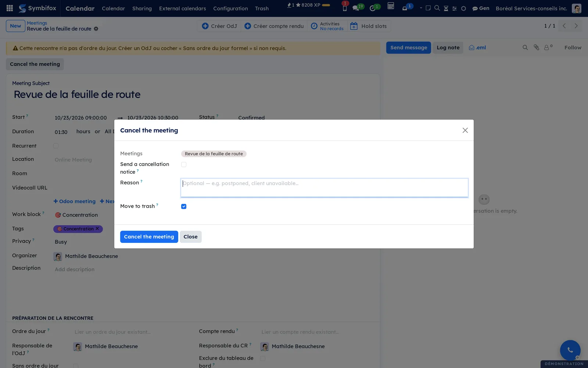Image resolution: width=588 pixels, height=368 pixels.
Task: Click the Close button in dialog
Action: point(190,237)
